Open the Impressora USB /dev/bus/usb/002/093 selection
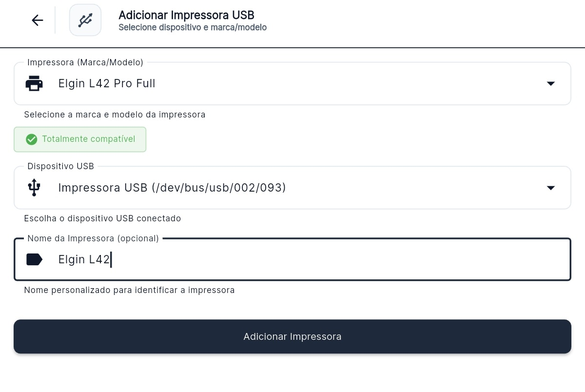Image resolution: width=585 pixels, height=392 pixels. pyautogui.click(x=292, y=188)
